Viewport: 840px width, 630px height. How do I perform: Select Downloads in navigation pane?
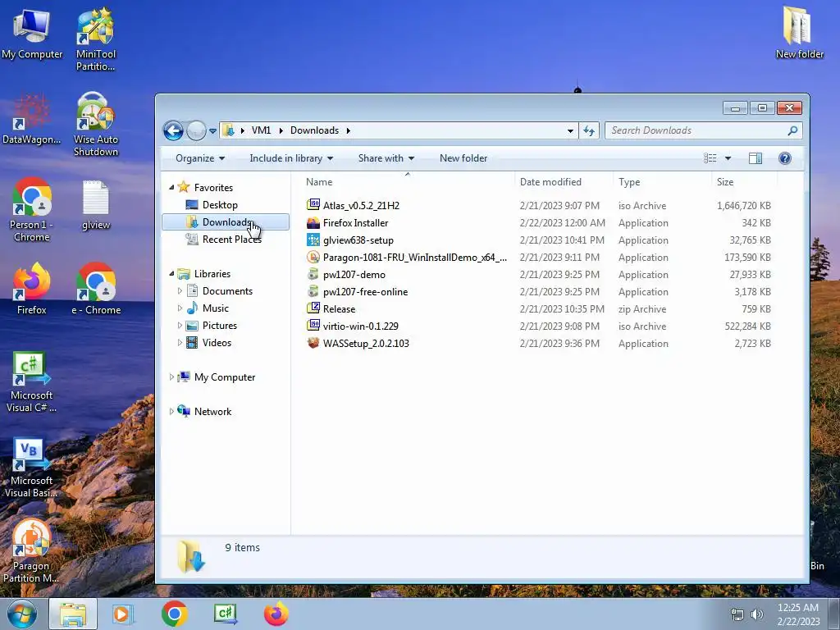225,221
